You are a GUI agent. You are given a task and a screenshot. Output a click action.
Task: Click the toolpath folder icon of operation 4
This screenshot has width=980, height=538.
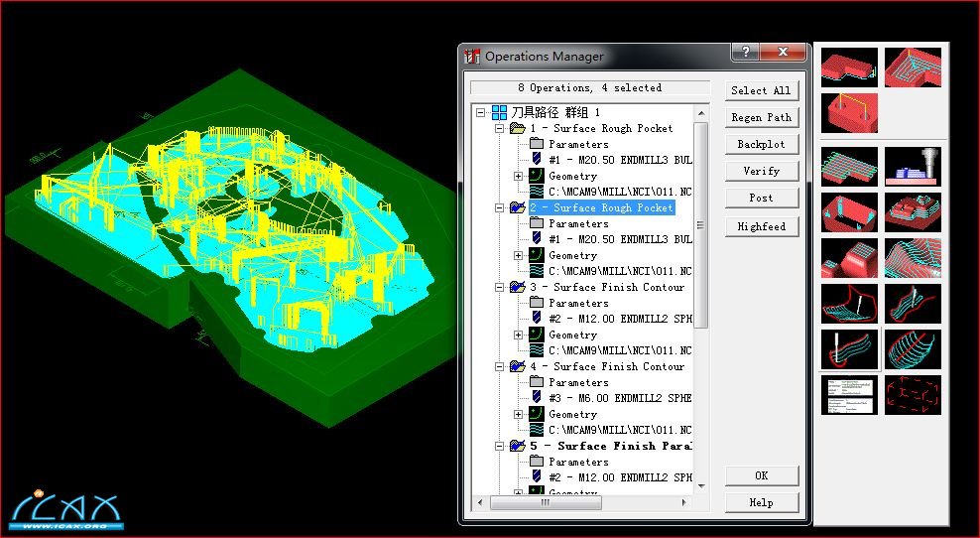point(517,367)
